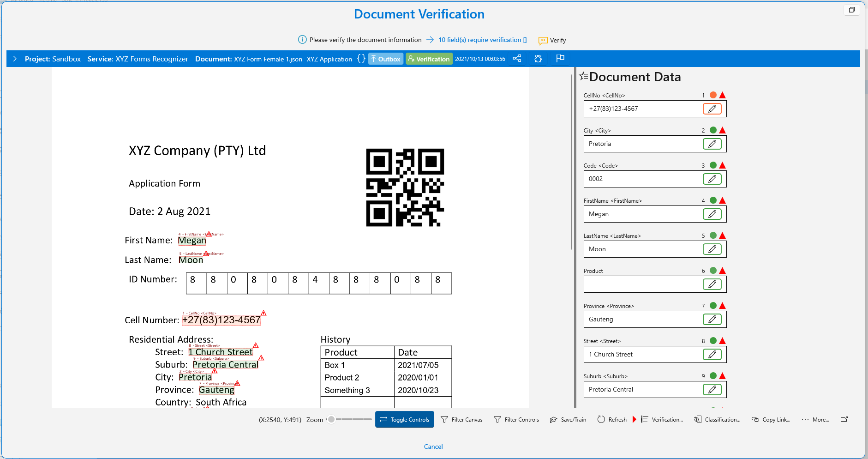Click the pencil edit icon for LastName field

(712, 249)
